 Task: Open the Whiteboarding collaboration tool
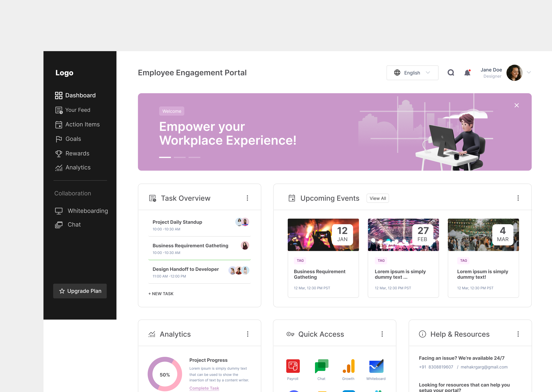click(88, 210)
